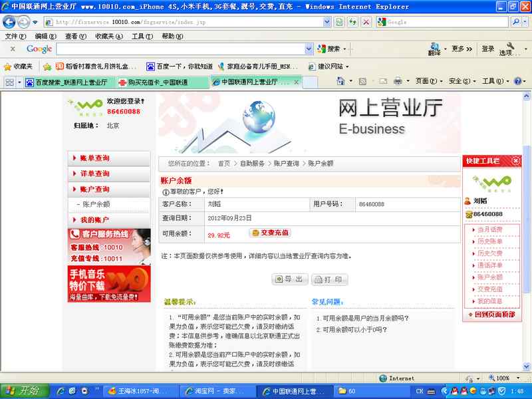Close the 中国联通网上营业厅 browser tab
The height and width of the screenshot is (399, 532).
point(296,82)
